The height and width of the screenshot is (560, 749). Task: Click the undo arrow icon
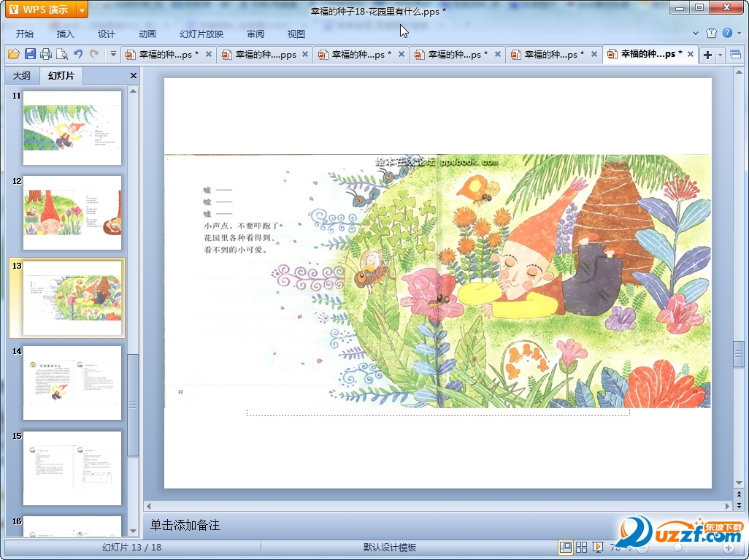(x=78, y=54)
